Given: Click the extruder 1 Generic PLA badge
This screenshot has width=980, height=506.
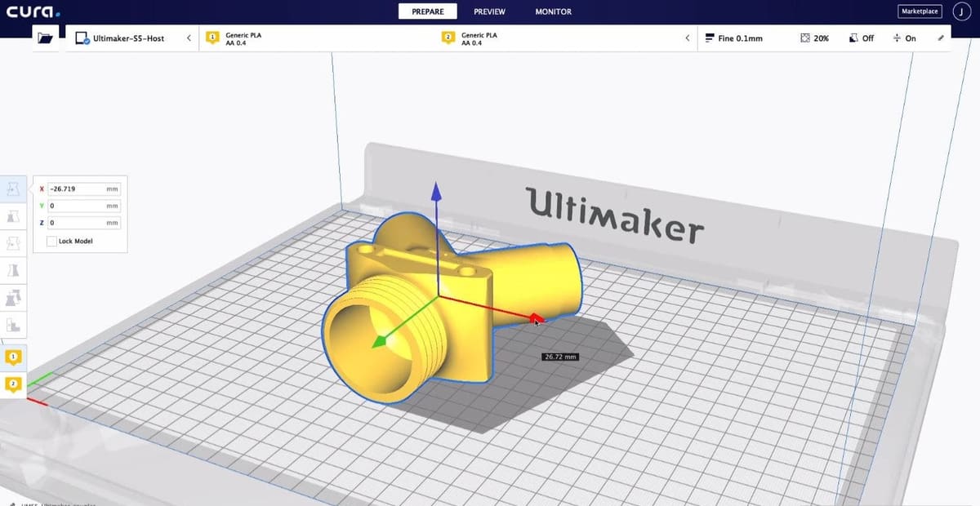Looking at the screenshot, I should click(212, 38).
